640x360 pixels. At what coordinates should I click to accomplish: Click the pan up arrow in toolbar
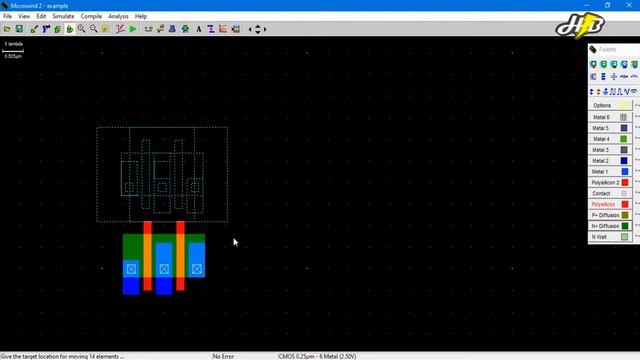(258, 27)
